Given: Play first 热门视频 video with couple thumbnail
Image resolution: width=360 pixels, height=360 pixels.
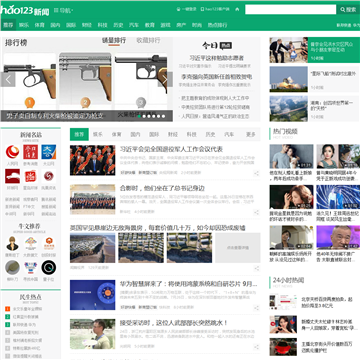Looking at the screenshot, I should 291,156.
